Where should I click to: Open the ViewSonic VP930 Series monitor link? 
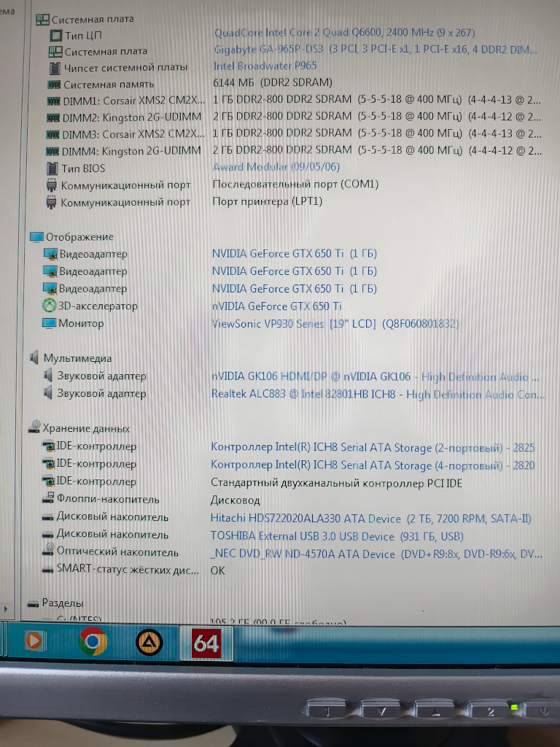click(x=335, y=324)
